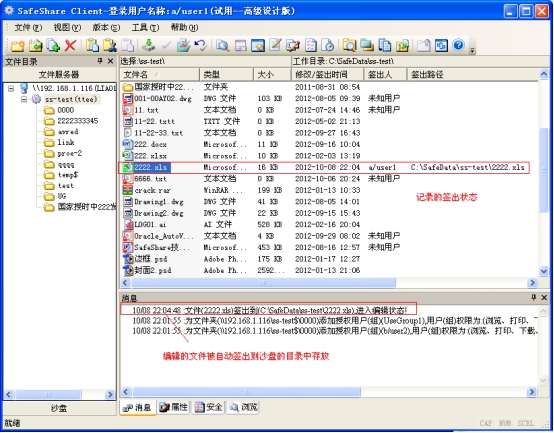Click the red X delete icon
The image size is (554, 433).
coord(70,46)
